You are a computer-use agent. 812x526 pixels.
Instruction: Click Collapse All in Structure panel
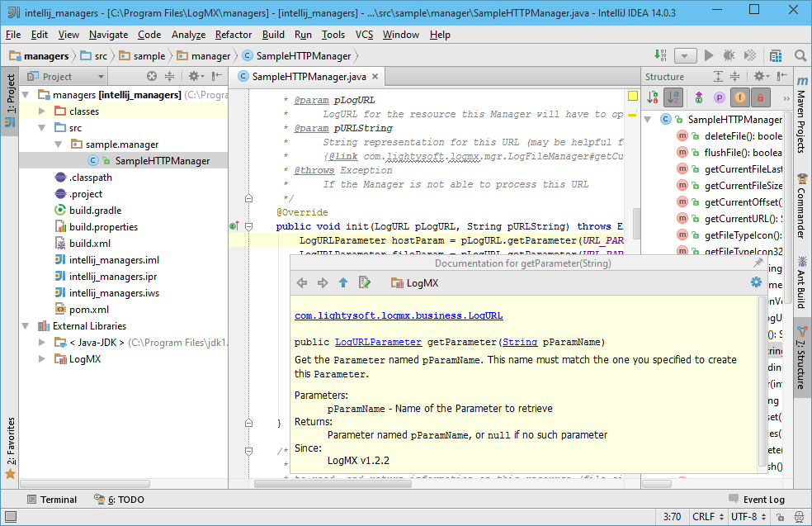734,76
